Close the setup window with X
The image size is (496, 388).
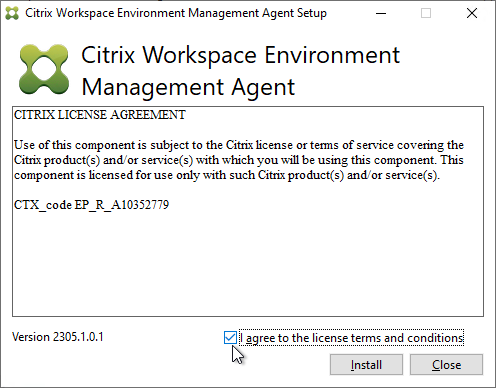tap(472, 13)
